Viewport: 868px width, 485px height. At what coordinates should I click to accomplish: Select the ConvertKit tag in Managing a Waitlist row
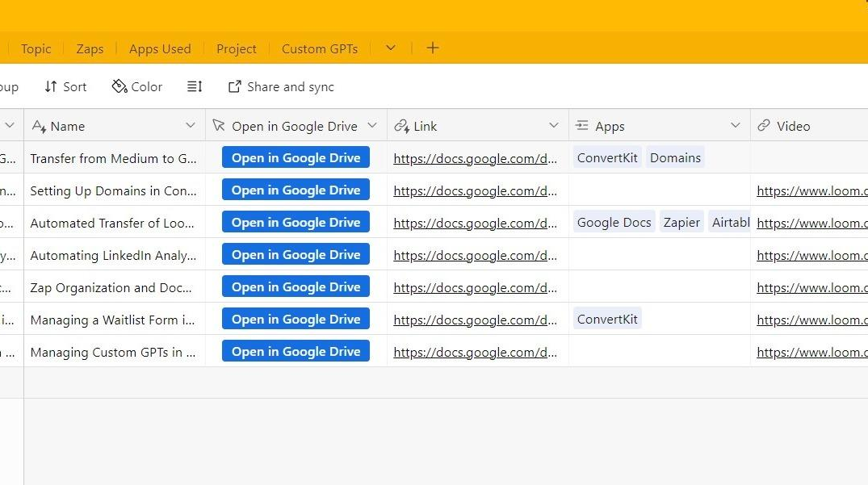pos(606,319)
